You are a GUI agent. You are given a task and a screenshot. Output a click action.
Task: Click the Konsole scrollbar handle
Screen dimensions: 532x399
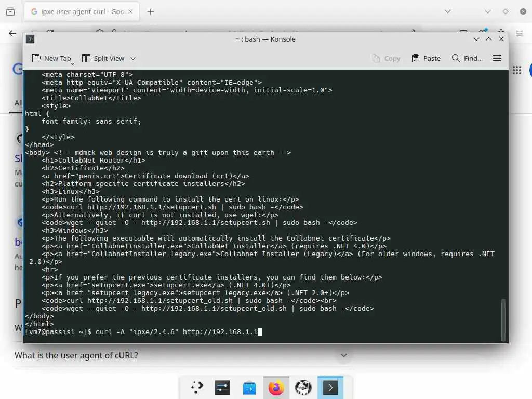(503, 320)
